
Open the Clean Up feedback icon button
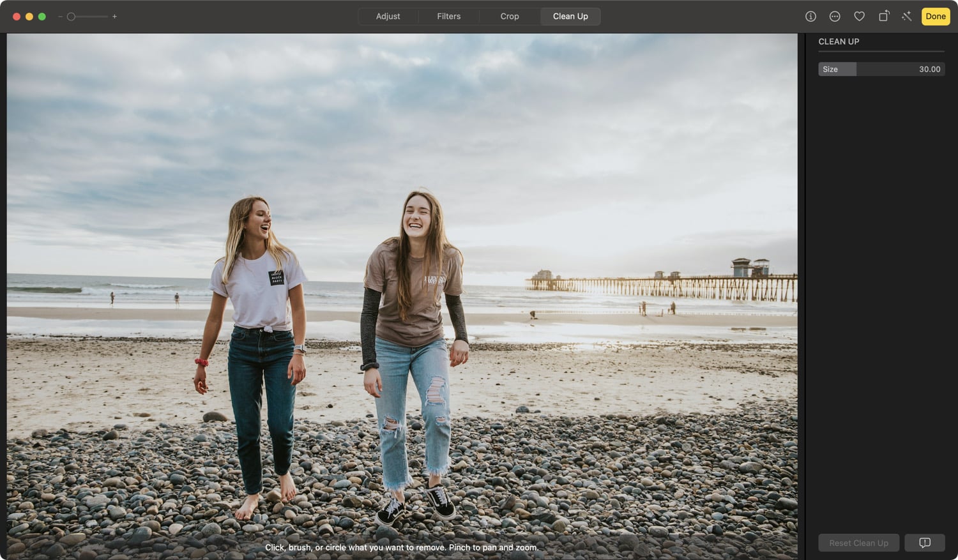click(924, 543)
